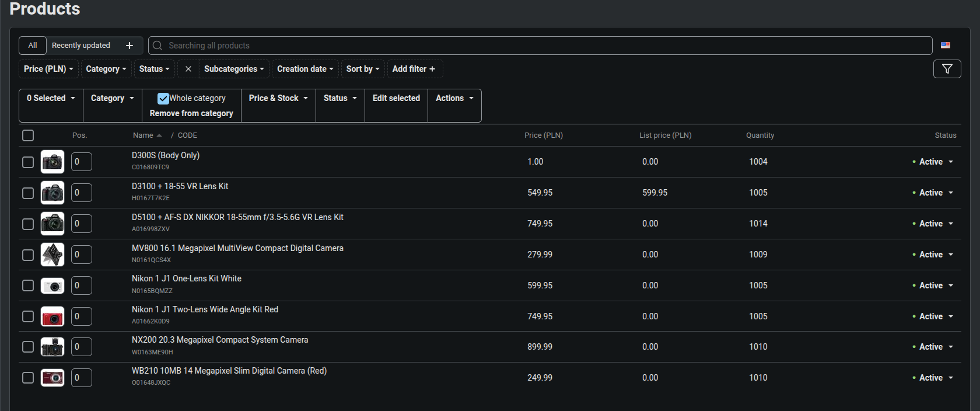This screenshot has width=980, height=411.
Task: Open the Subcategories filter dropdown
Action: [234, 69]
